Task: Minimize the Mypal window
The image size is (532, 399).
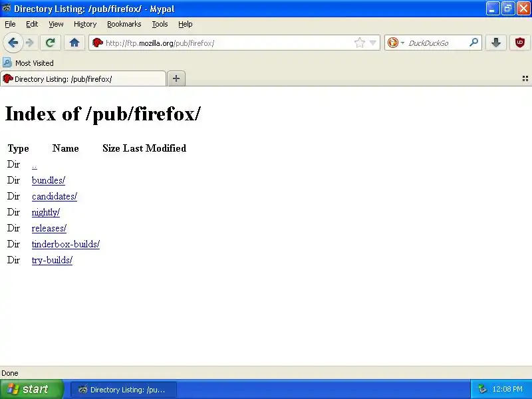Action: [x=492, y=9]
